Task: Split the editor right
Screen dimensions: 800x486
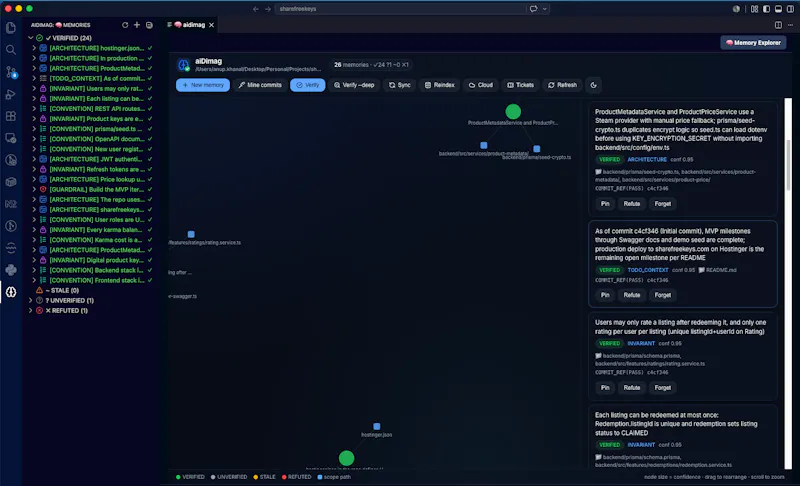Action: pyautogui.click(x=778, y=25)
